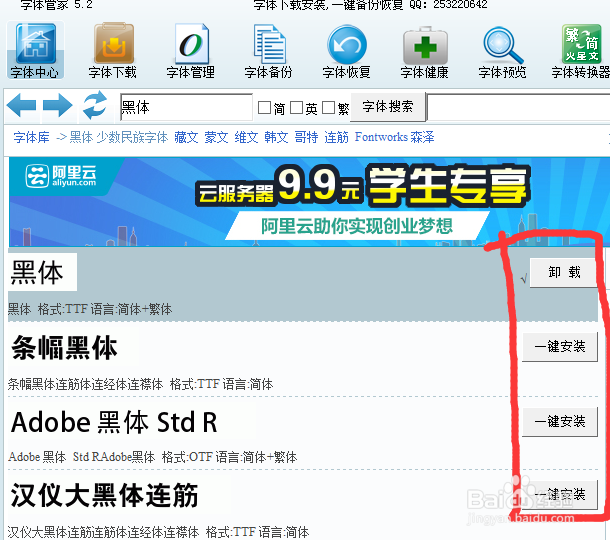
Task: Open the 韩文 category link
Action: click(276, 137)
